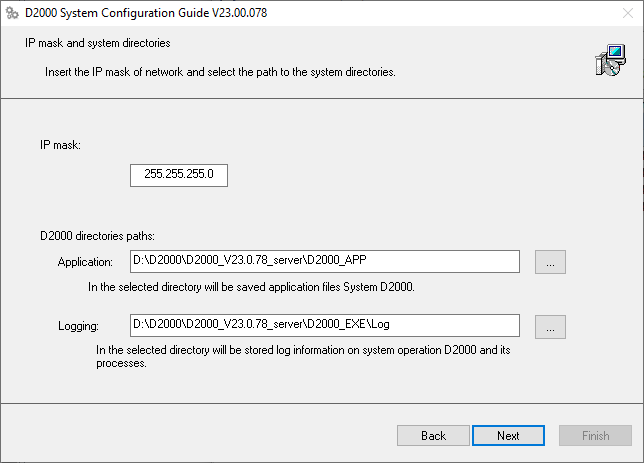Click the "Application:" label
This screenshot has width=644, height=463.
click(x=85, y=262)
